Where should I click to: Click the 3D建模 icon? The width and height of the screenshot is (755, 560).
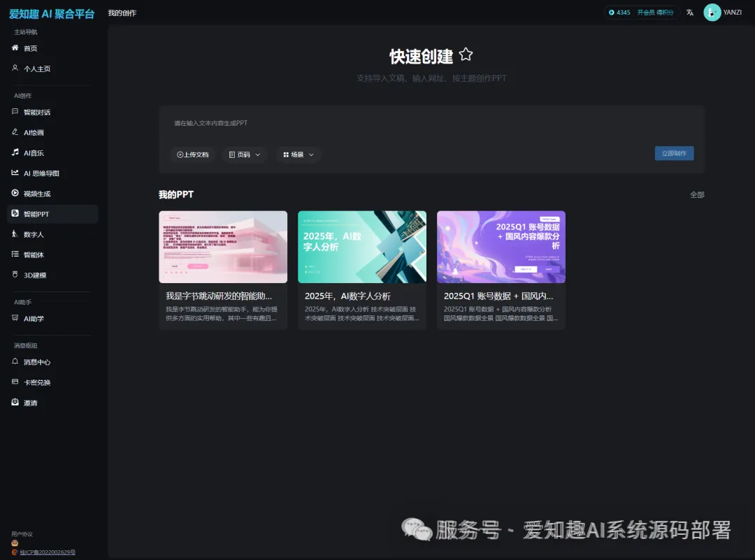tap(15, 275)
